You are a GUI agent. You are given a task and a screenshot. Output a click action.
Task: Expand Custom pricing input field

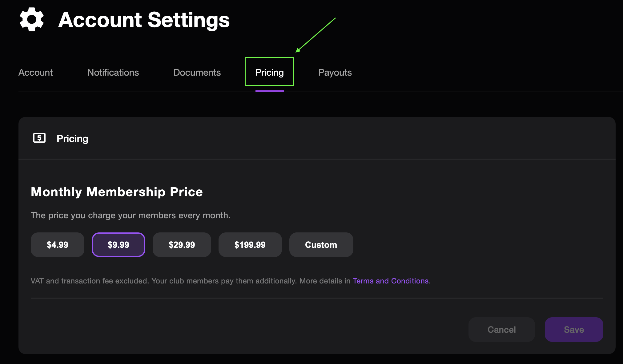click(321, 244)
